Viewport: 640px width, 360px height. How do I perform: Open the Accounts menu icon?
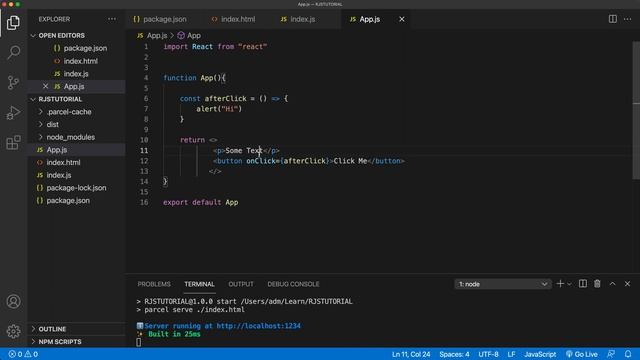click(13, 302)
